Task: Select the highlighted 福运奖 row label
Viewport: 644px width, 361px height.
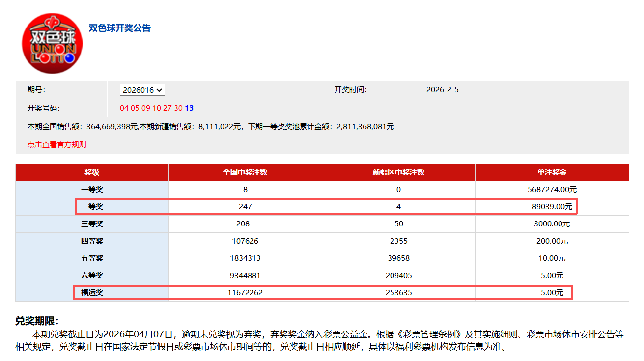Action: (x=92, y=293)
